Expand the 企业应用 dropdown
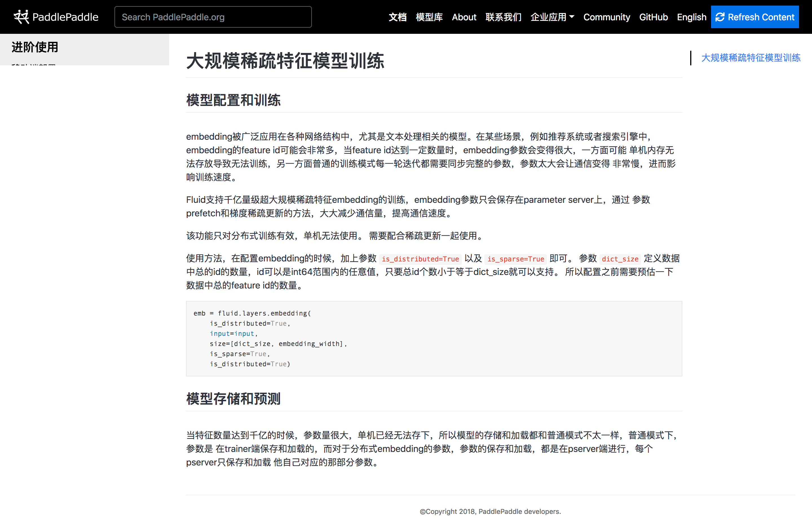 pyautogui.click(x=548, y=17)
